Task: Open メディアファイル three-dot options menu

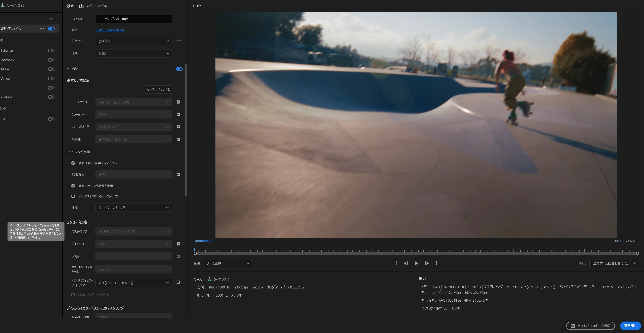Action: point(42,29)
